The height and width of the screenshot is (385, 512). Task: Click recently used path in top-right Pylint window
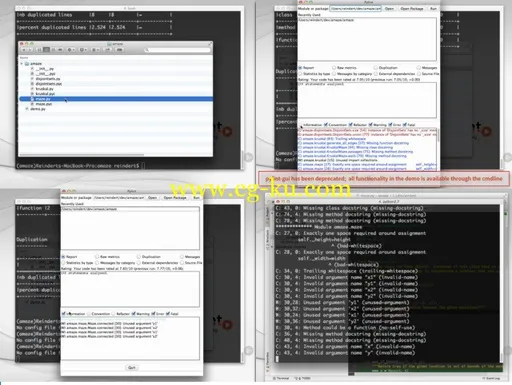(326, 20)
